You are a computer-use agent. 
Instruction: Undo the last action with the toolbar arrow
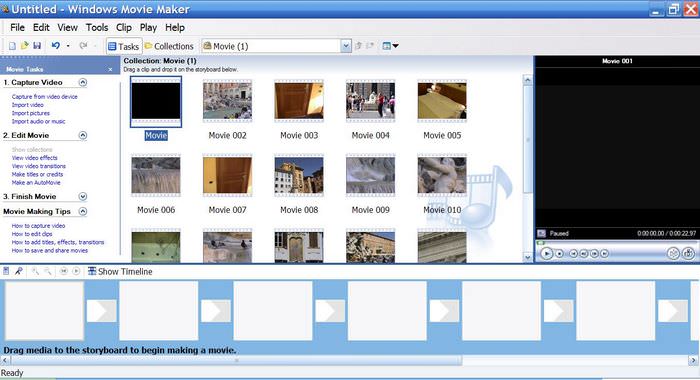55,46
